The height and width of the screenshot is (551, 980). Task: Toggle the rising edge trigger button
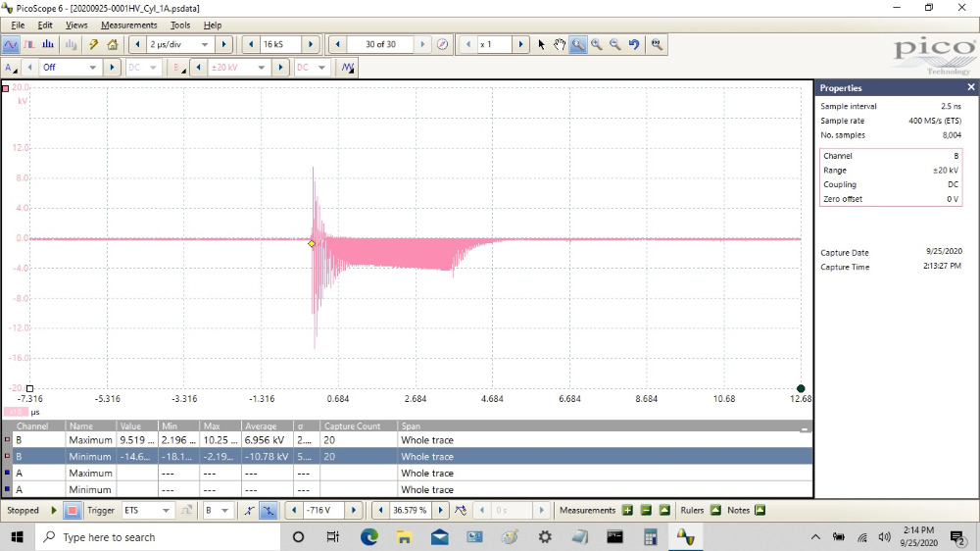[250, 511]
